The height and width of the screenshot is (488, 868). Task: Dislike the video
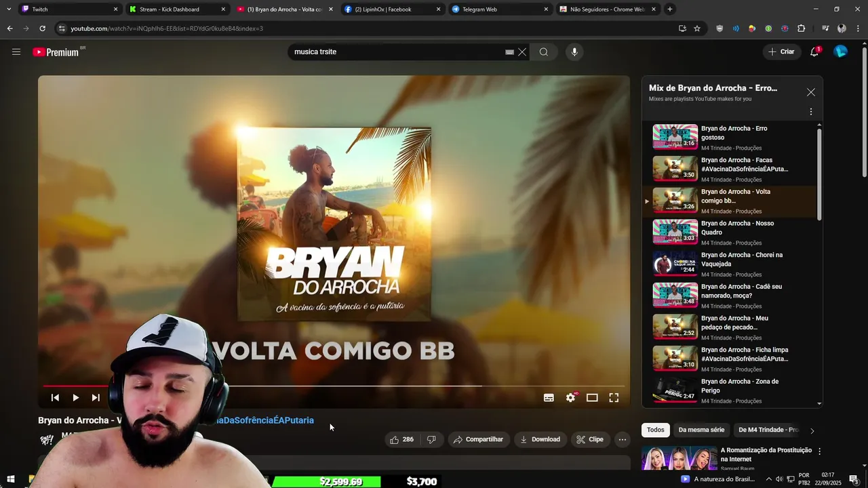pos(431,439)
